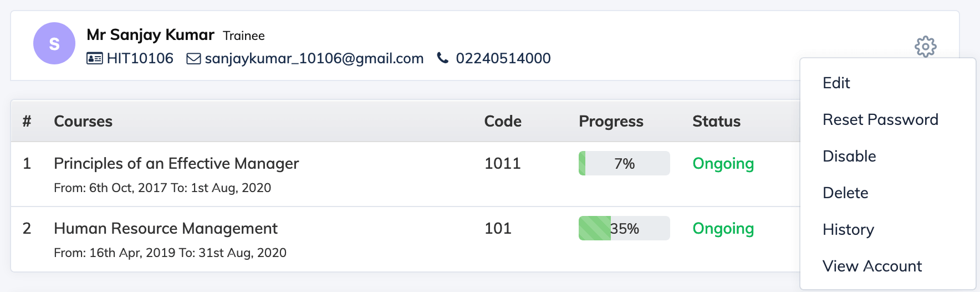Viewport: 980px width, 292px height.
Task: Open Principles of an Effective Manager course
Action: [x=176, y=163]
